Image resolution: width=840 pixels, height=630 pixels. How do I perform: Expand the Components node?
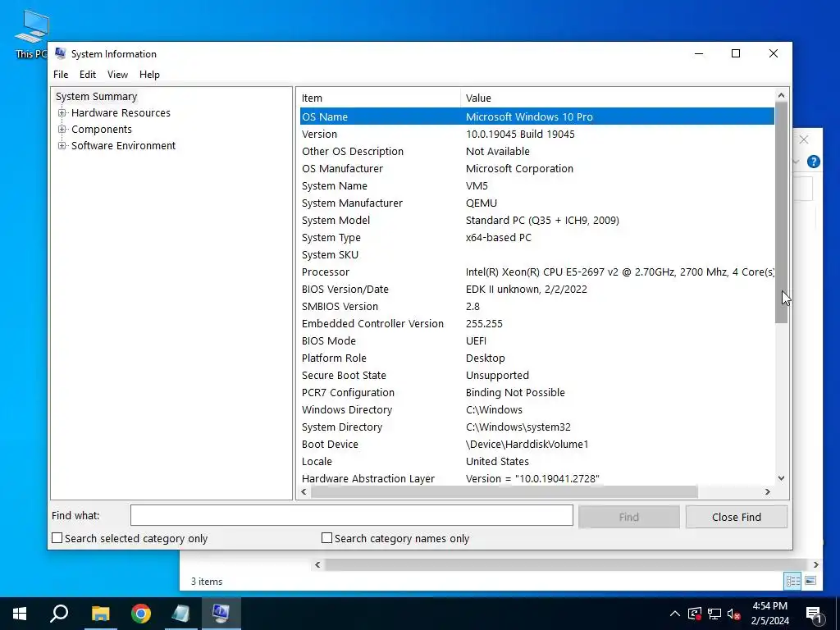pos(62,130)
